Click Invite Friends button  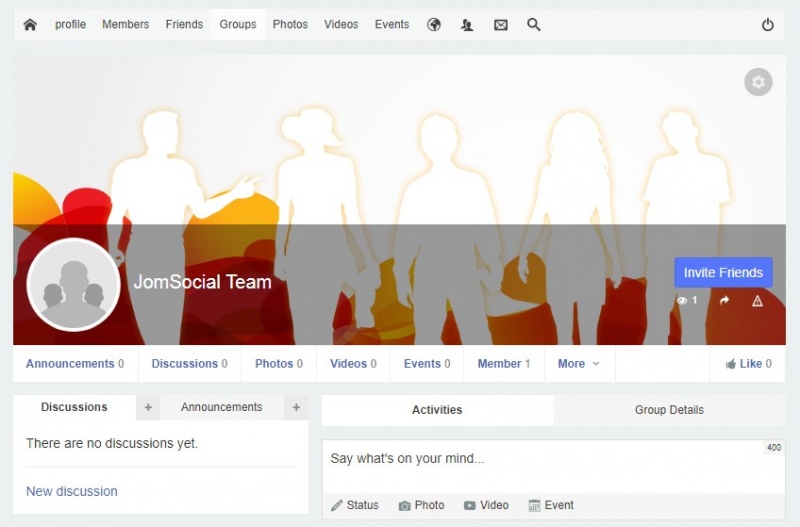pos(723,272)
